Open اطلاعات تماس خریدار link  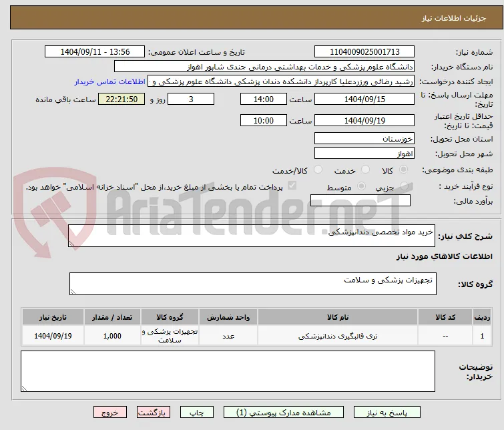pyautogui.click(x=110, y=81)
